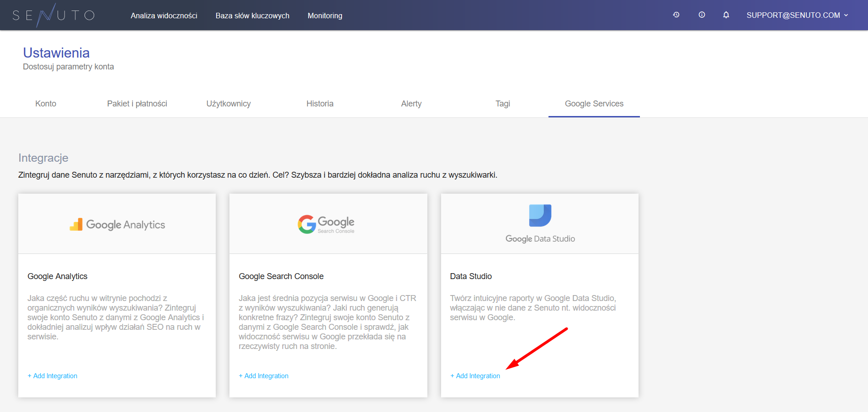Click the Google Analytics card title

pos(58,276)
